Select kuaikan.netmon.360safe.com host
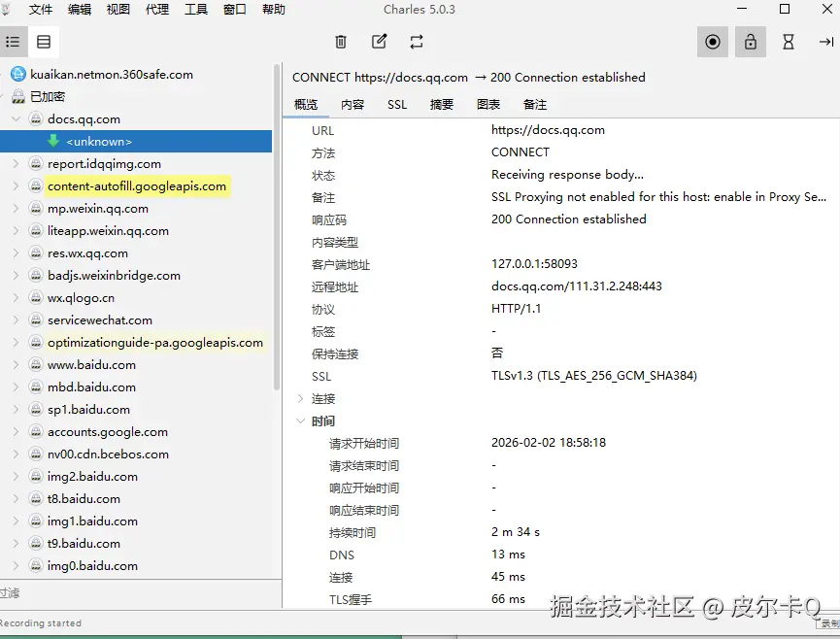The width and height of the screenshot is (840, 639). (x=112, y=75)
